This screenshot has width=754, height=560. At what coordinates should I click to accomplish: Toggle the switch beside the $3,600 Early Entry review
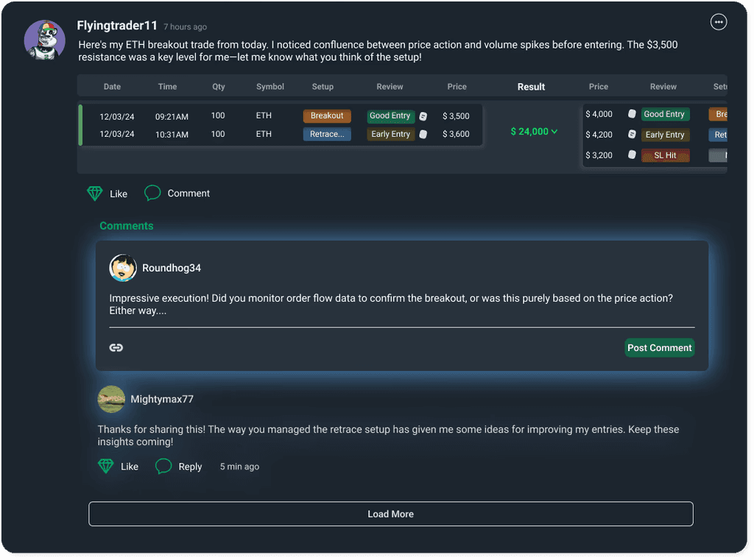pyautogui.click(x=424, y=134)
